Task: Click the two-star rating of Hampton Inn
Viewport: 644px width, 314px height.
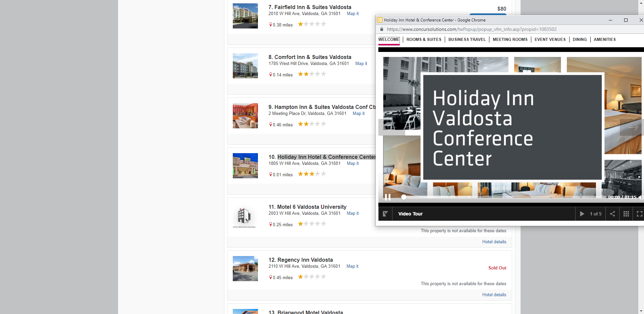Action: (312, 124)
